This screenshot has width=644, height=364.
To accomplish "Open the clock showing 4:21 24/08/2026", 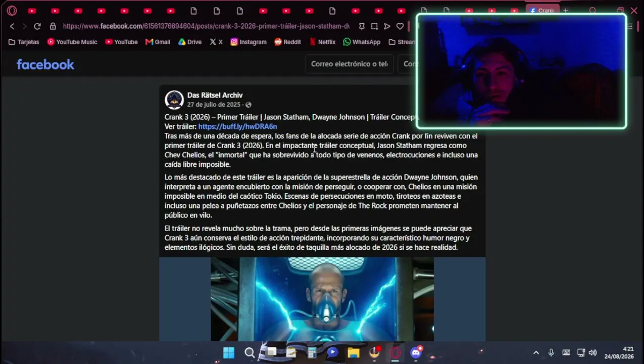I will click(619, 352).
